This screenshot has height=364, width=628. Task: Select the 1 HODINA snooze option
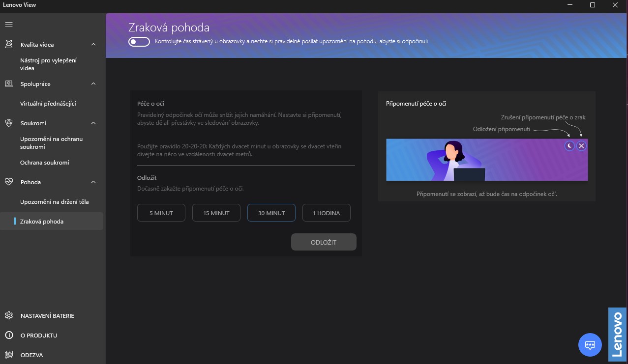(327, 213)
